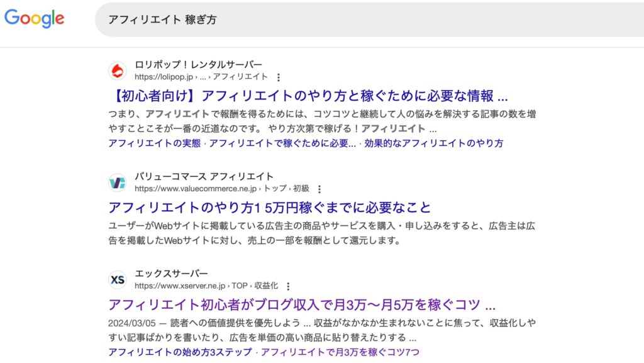The image size is (644, 363).
Task: Follow the 効果的なアフィリエイトのやり方 sitelink
Action: 434,143
